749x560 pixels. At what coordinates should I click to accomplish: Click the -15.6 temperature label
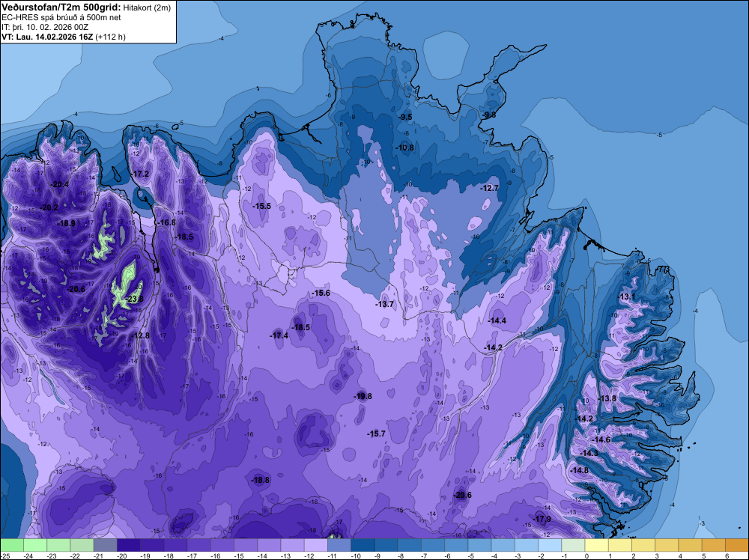click(x=321, y=293)
